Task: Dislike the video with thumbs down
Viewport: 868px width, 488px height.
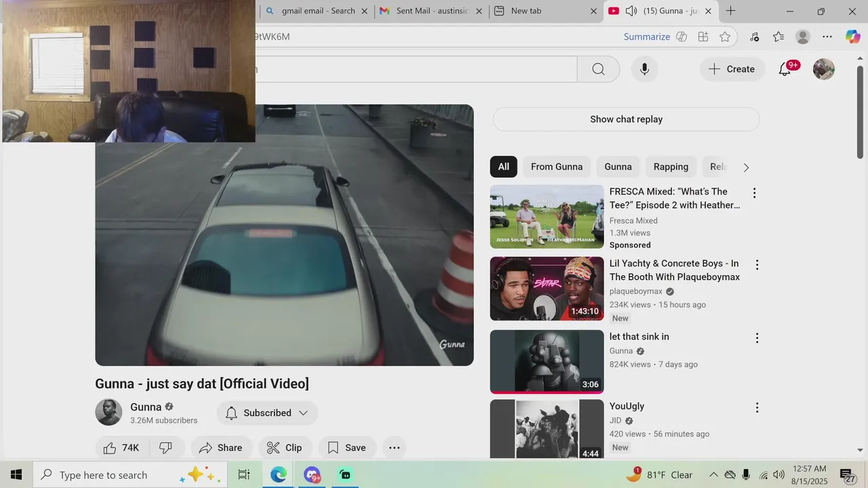Action: coord(165,447)
